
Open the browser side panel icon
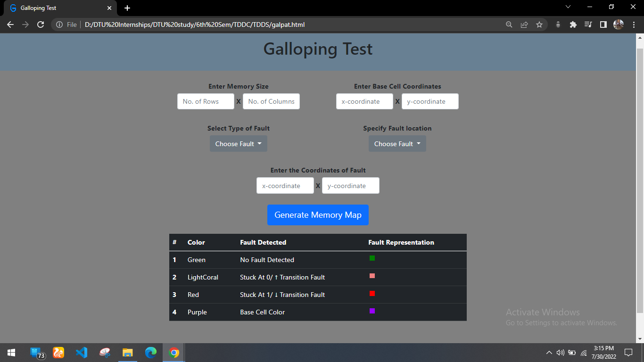[603, 24]
